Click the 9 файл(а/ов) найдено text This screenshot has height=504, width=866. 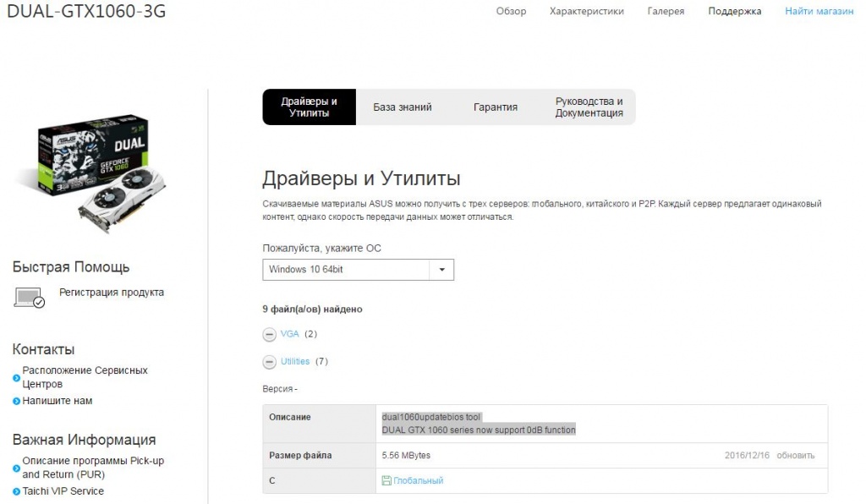(312, 310)
